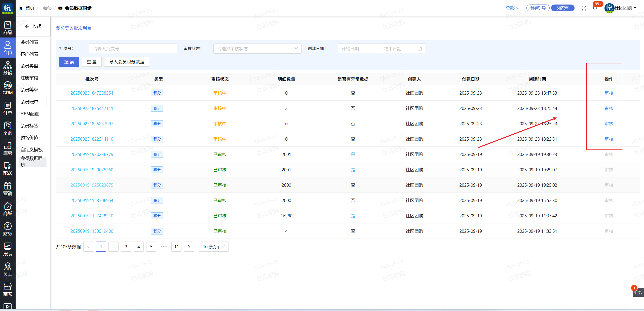Open the 营销 marketing gift icon
This screenshot has height=311, width=644.
point(8,189)
